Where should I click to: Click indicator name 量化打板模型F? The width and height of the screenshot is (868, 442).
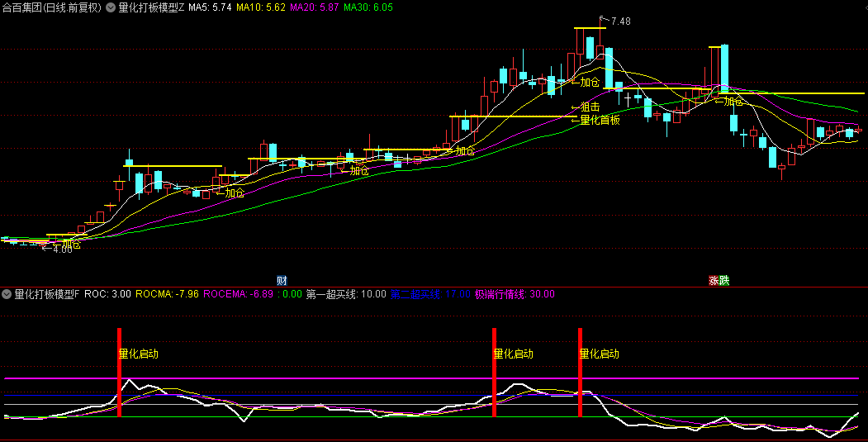click(x=47, y=294)
